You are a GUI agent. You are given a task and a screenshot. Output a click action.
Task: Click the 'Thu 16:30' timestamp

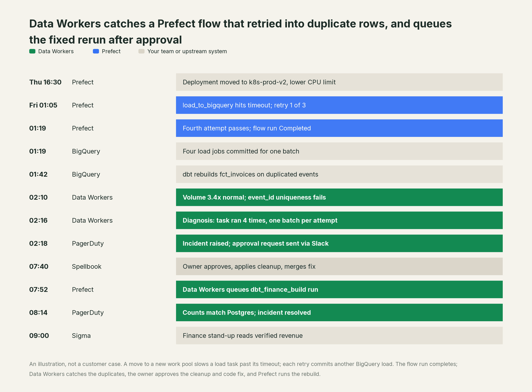45,82
